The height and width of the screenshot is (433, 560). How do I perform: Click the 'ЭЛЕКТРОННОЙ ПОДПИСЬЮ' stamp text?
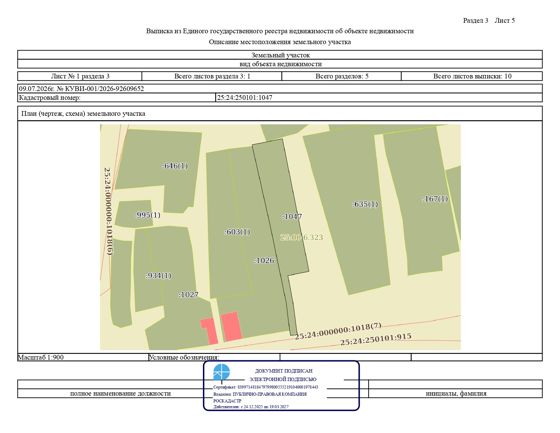tap(283, 379)
